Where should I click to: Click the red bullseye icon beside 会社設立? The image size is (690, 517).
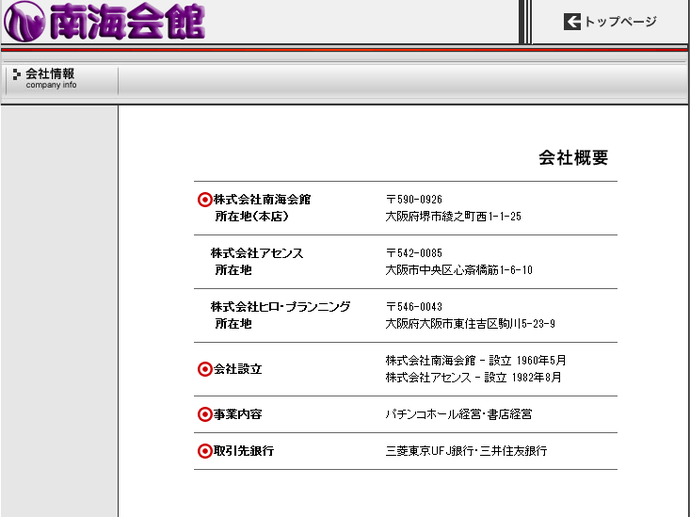205,369
